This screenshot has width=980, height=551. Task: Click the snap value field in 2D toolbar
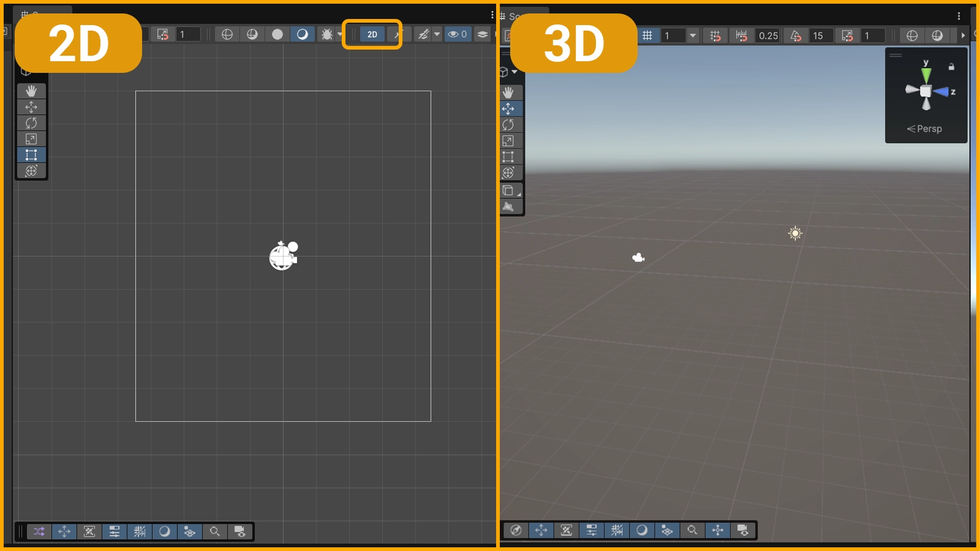coord(188,34)
